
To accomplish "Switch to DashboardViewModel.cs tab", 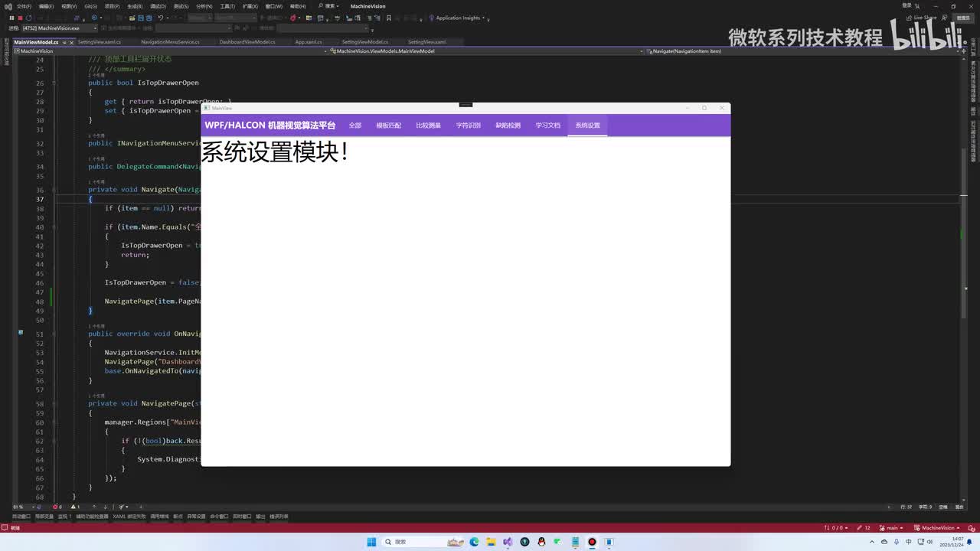I will [x=247, y=42].
